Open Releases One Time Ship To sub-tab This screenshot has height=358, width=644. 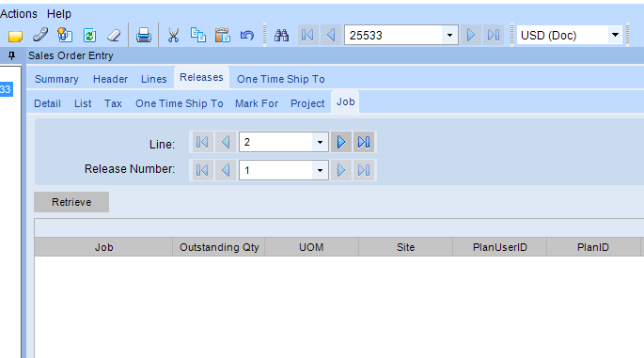point(180,103)
